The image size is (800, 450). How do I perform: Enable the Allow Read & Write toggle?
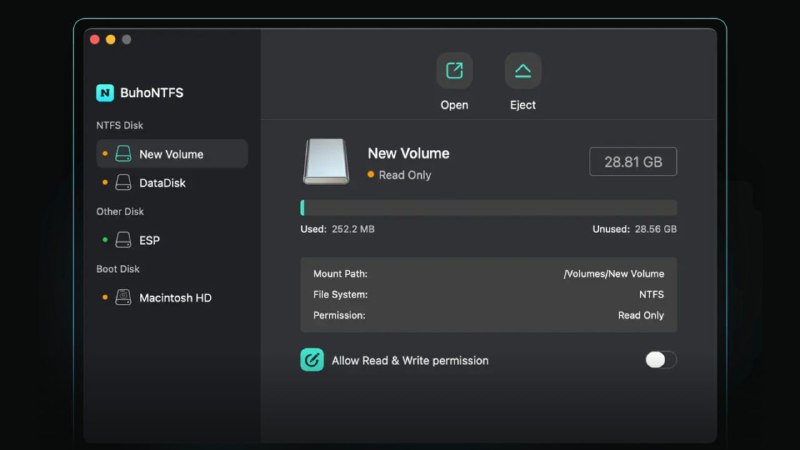pyautogui.click(x=660, y=360)
